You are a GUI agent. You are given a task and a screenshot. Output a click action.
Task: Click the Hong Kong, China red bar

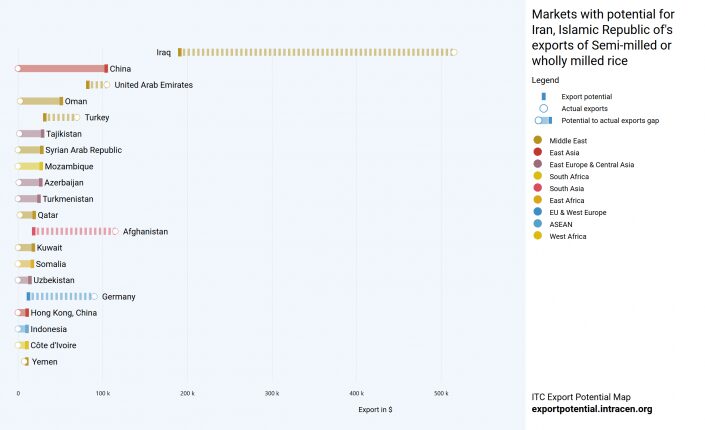coord(22,313)
